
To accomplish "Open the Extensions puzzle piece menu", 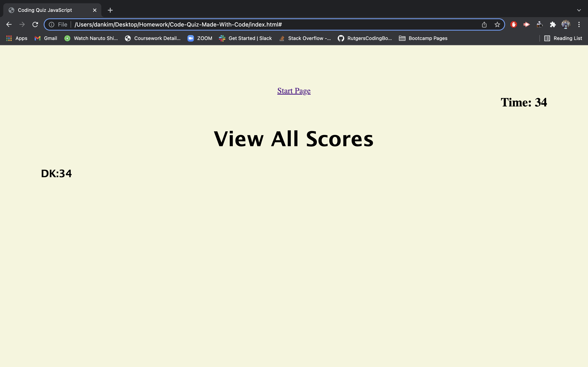I will (x=552, y=24).
